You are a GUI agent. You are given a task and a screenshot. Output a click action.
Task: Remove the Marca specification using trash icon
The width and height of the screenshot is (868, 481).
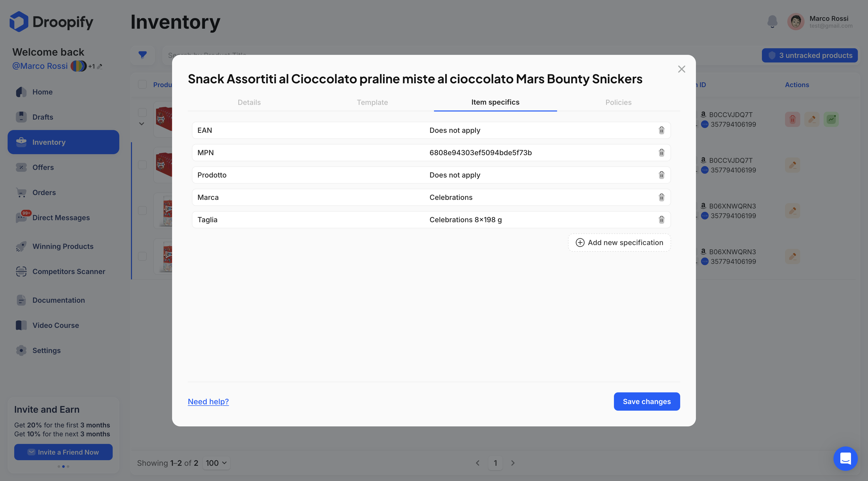coord(661,197)
